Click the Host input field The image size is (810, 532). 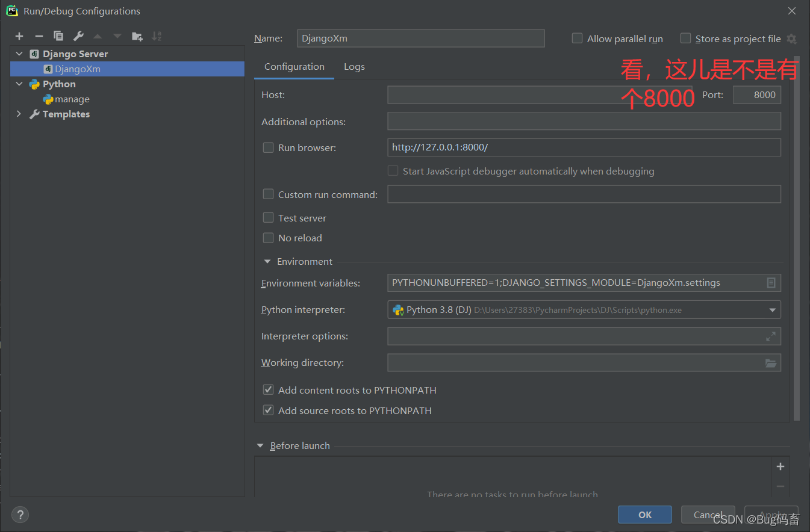[x=540, y=95]
